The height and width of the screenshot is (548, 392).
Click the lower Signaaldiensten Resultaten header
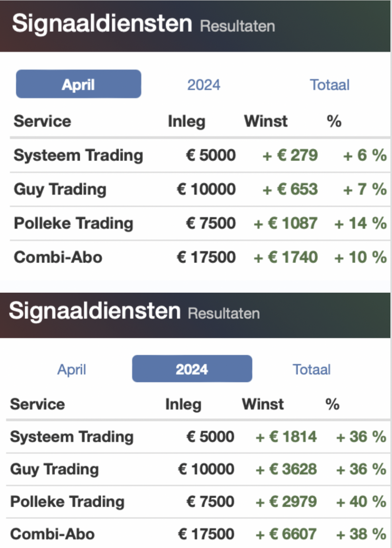point(195,315)
